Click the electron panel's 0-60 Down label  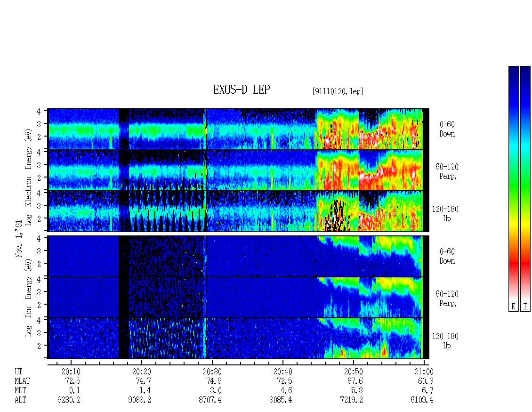pyautogui.click(x=447, y=129)
